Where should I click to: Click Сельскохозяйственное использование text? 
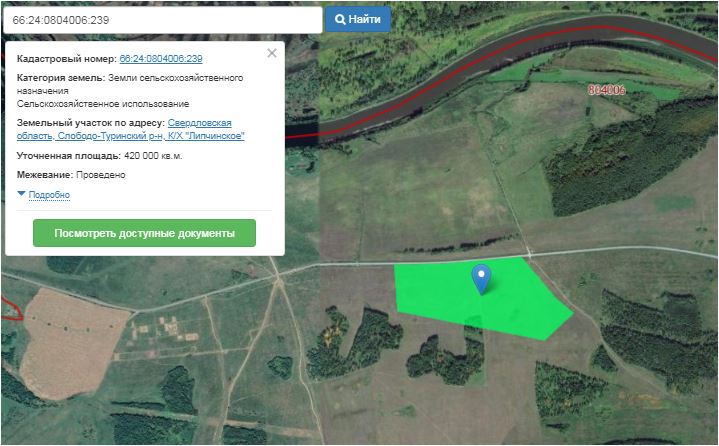(x=103, y=104)
